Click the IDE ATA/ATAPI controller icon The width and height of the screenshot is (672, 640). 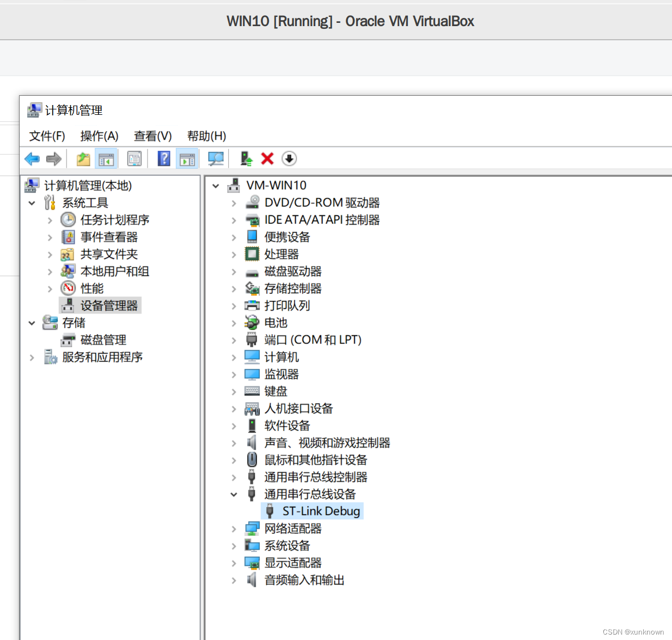click(252, 220)
